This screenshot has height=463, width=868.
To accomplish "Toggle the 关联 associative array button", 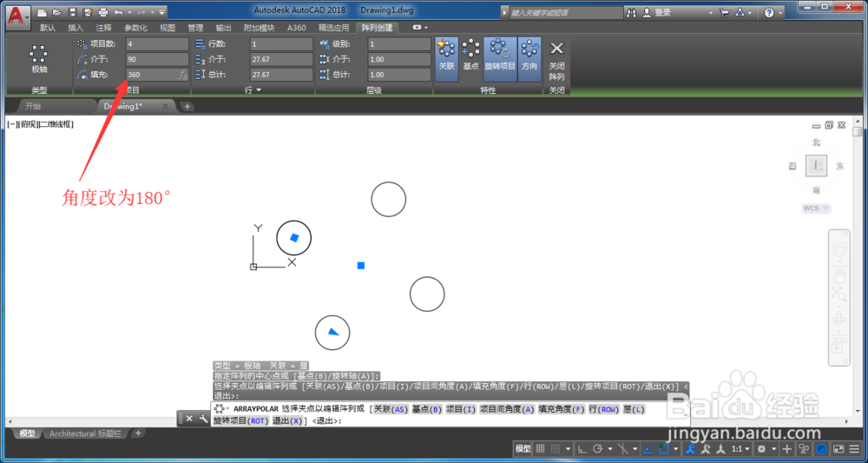I will pyautogui.click(x=446, y=59).
